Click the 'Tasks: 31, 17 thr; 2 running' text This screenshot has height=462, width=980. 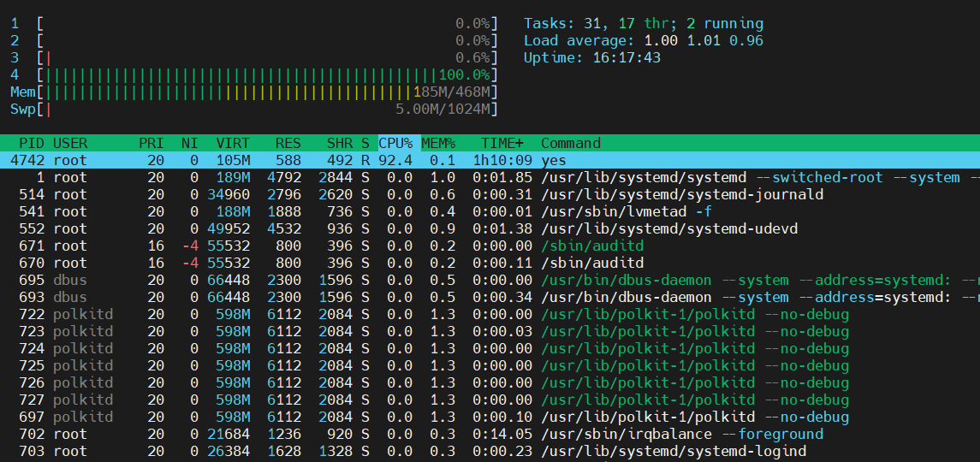(x=644, y=24)
